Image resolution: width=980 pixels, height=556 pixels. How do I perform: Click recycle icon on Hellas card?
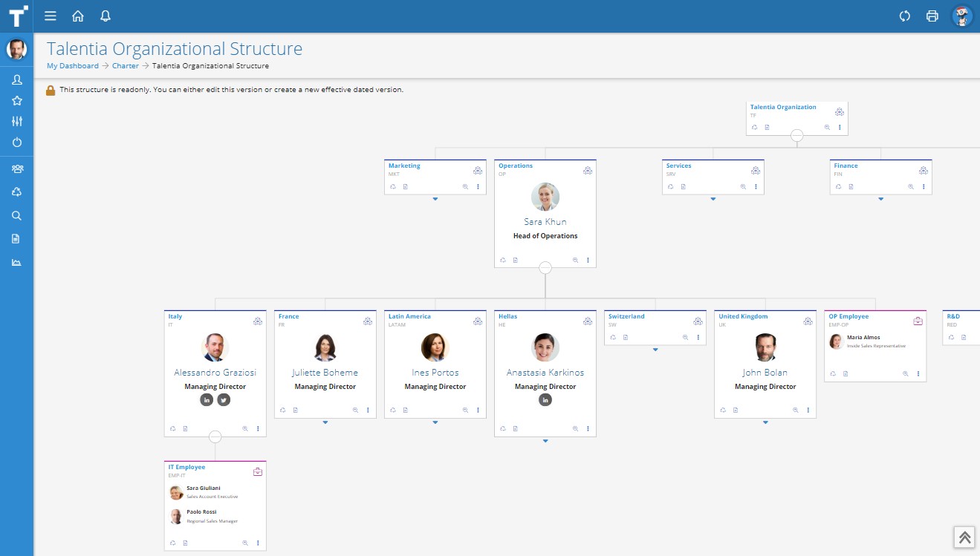tap(503, 429)
